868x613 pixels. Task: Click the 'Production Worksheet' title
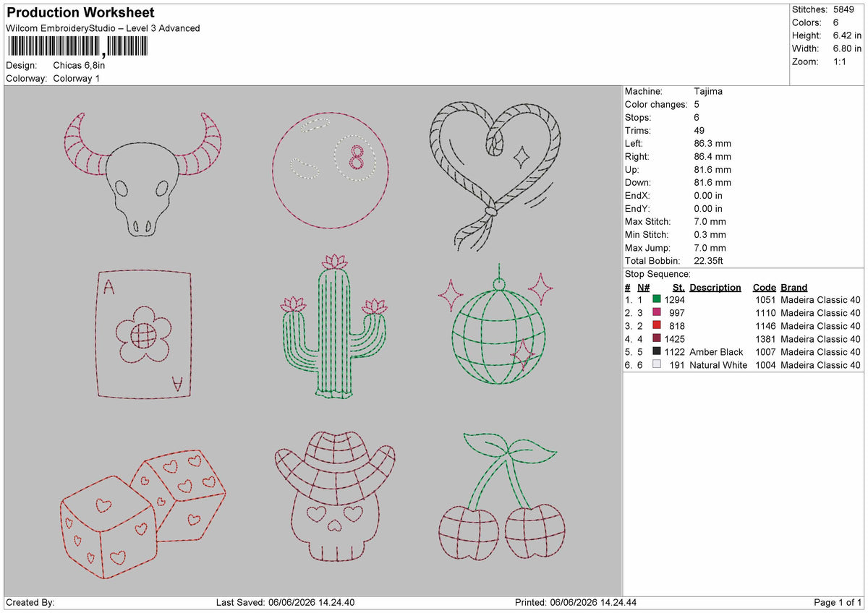80,13
